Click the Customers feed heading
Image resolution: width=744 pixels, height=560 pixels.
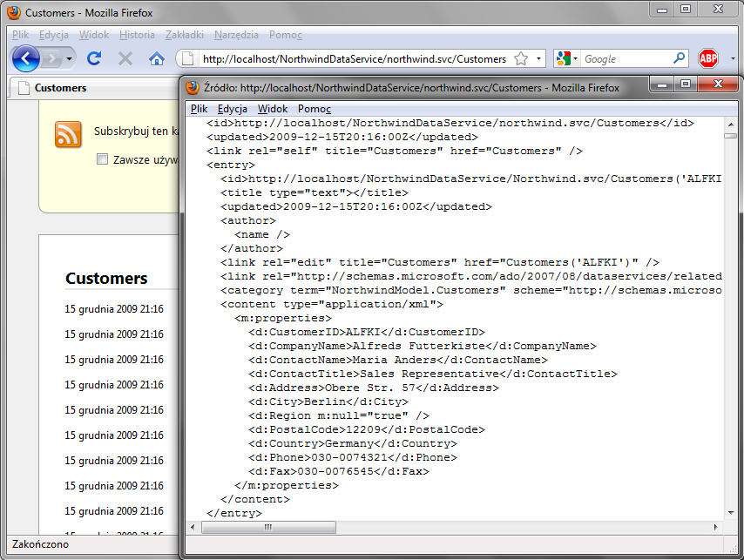coord(106,279)
